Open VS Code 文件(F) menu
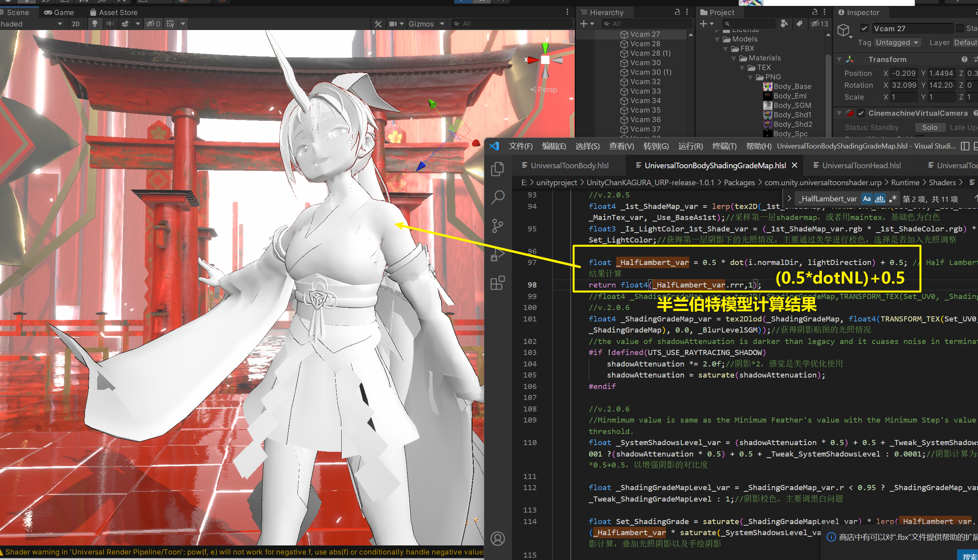Screen dimensions: 978x560 point(520,147)
